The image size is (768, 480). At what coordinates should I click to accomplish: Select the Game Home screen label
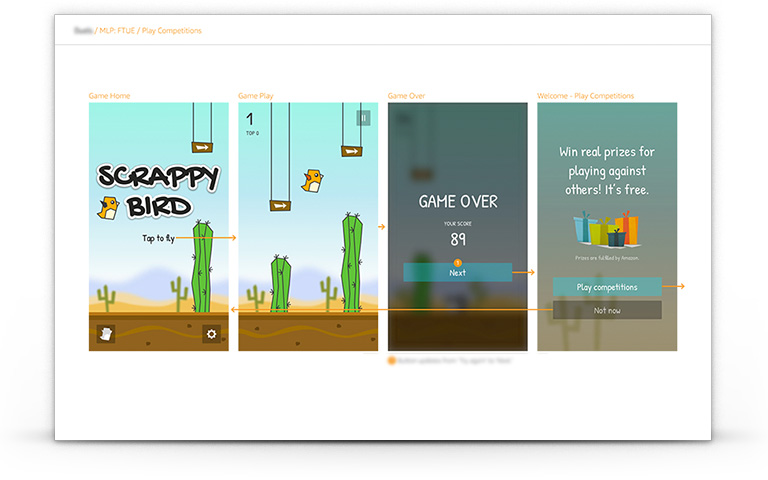(109, 96)
